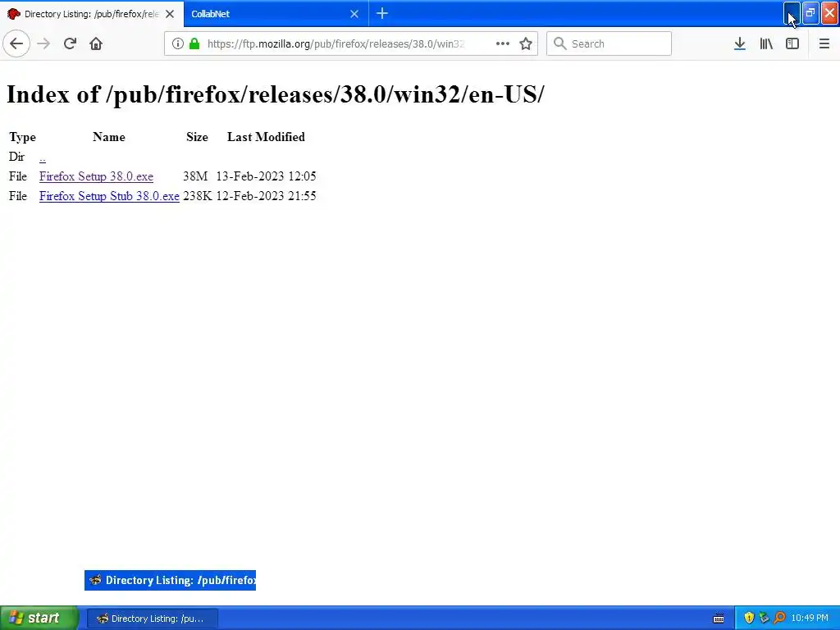
Task: Click the 10:49 PM clock
Action: pos(810,619)
